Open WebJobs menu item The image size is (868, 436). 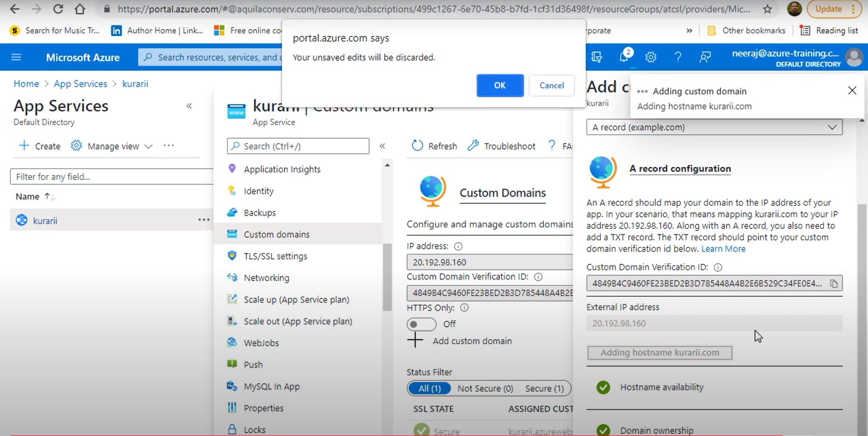click(x=261, y=343)
